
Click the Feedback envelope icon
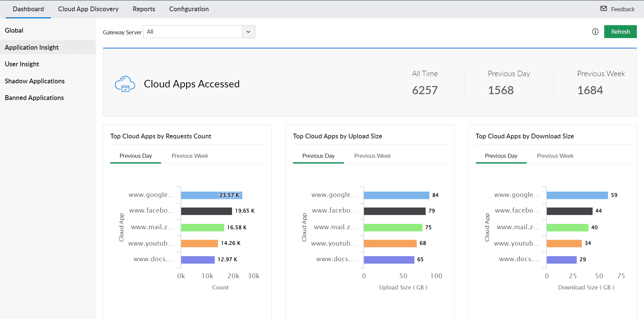pos(603,9)
